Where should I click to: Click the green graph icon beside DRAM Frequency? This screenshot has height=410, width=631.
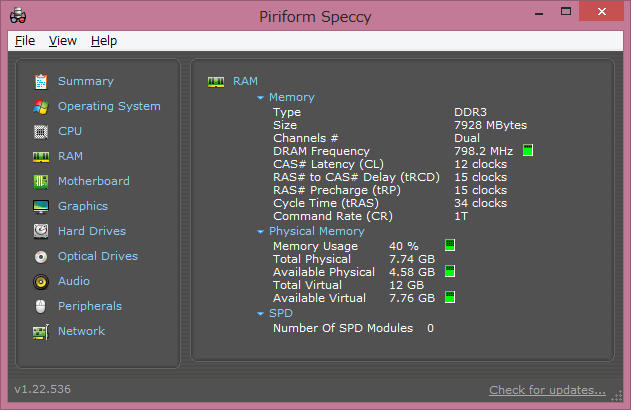(x=528, y=150)
